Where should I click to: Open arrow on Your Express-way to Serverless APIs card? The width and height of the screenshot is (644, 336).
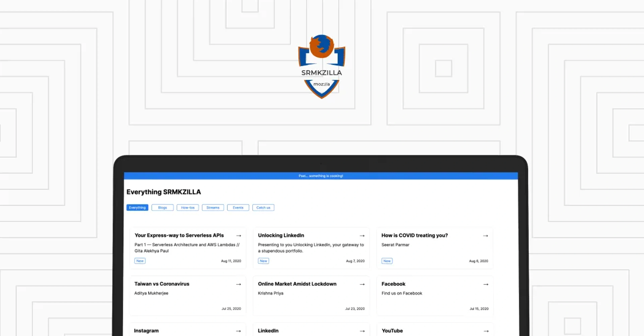tap(238, 236)
